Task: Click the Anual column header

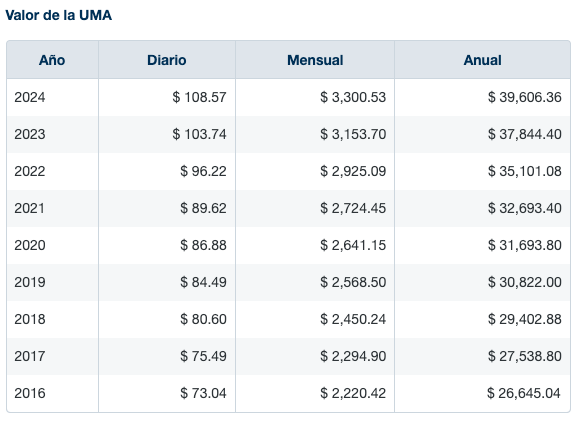Action: 483,60
